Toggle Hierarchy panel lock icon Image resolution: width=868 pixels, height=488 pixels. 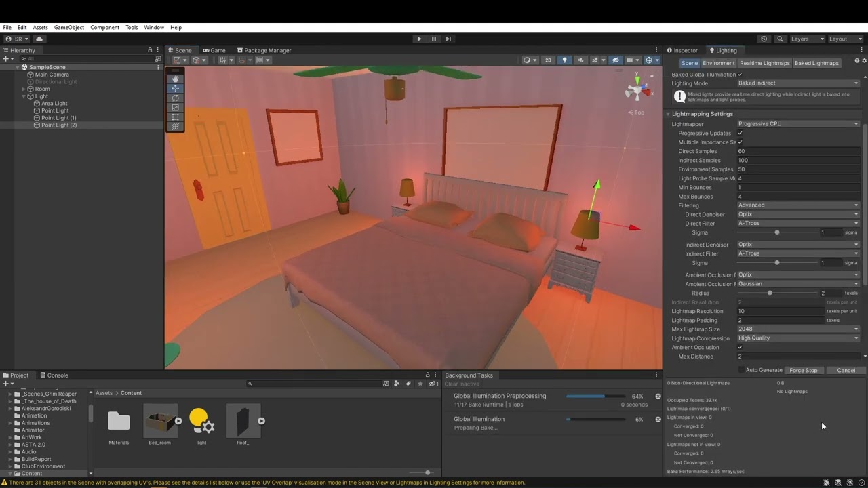(150, 50)
